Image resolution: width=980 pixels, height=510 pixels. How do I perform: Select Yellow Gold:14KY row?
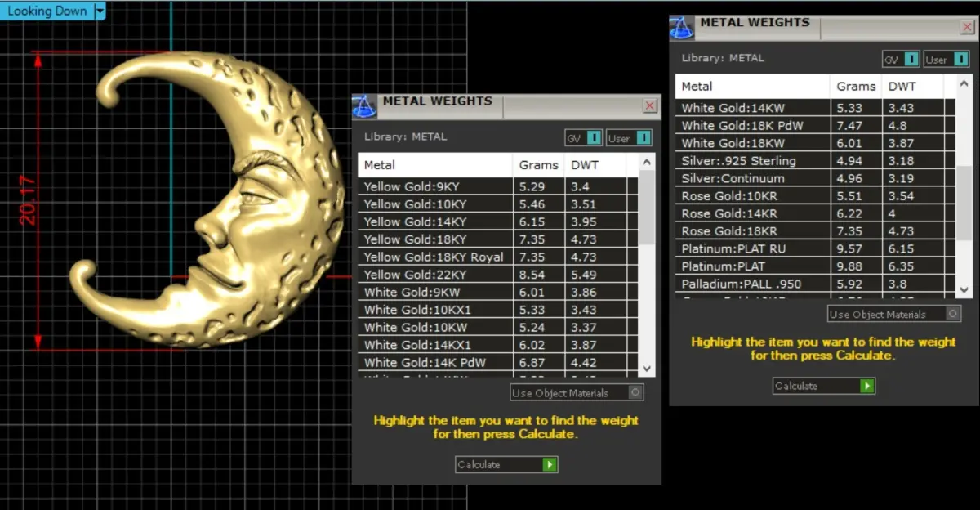tap(498, 221)
